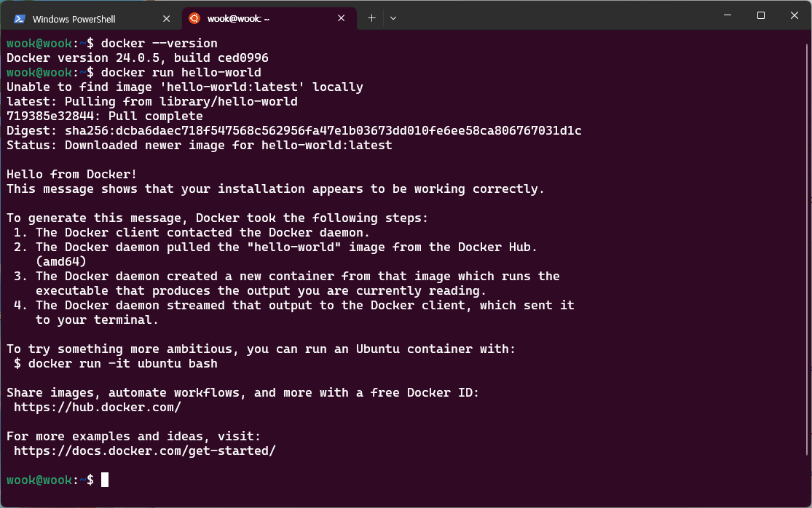Click 'For more examples and ideas, visit:' line

coord(133,436)
